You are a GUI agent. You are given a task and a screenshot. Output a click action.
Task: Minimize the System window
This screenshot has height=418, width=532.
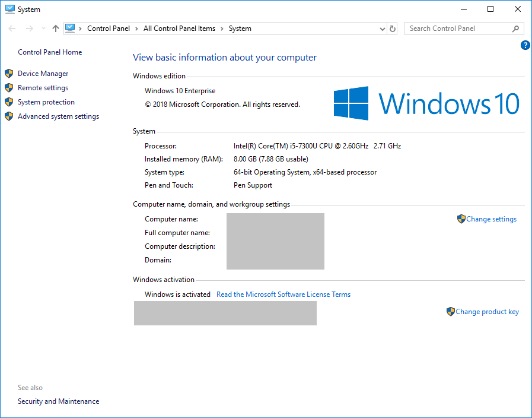tap(464, 9)
